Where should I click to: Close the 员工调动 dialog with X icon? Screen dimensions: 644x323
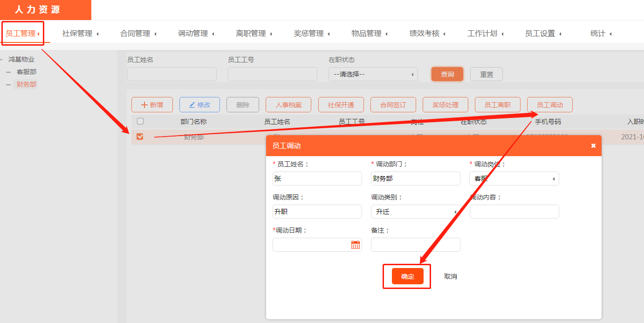[593, 146]
